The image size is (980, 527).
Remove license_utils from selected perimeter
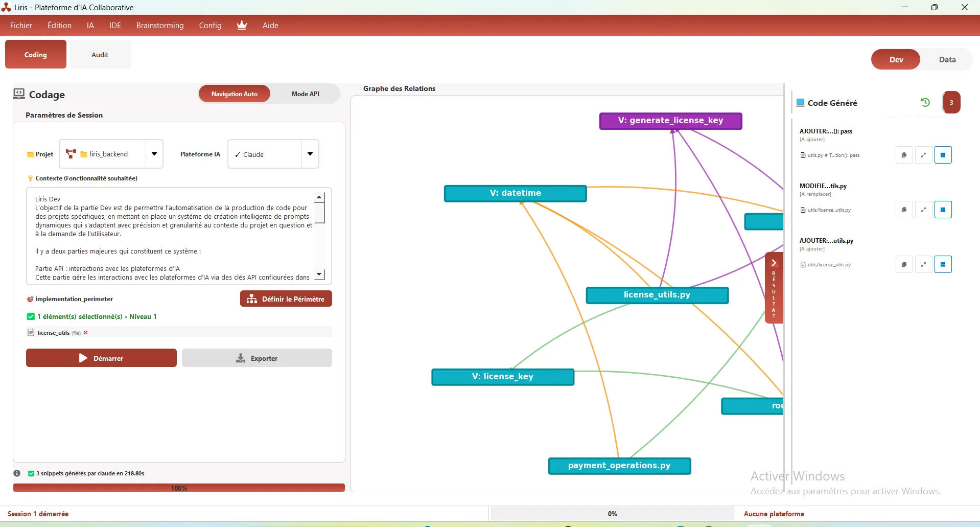pos(86,333)
